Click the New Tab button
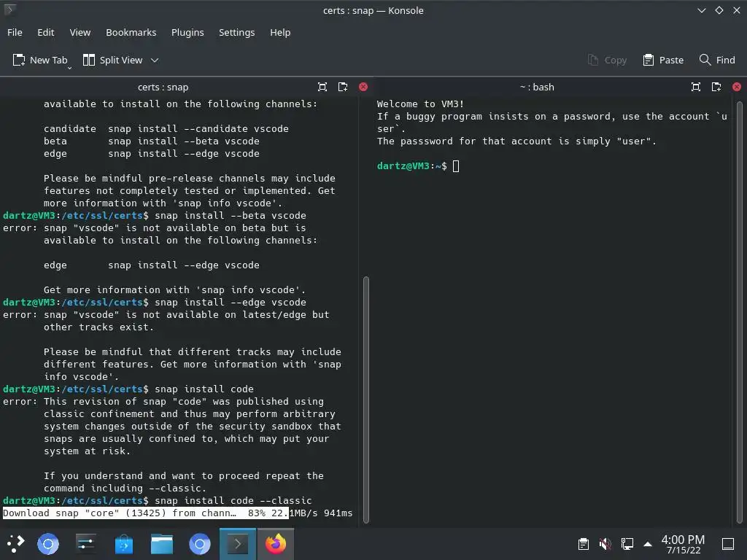Image resolution: width=747 pixels, height=560 pixels. [x=40, y=60]
